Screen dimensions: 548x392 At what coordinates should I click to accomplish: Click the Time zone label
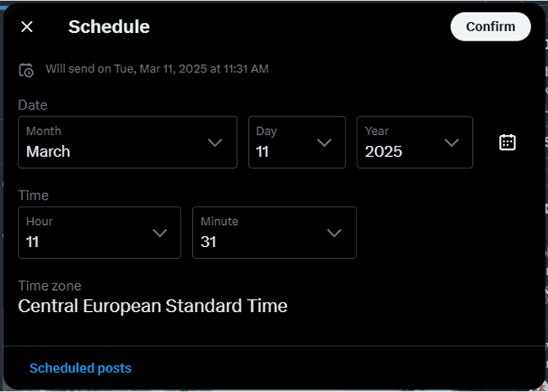[x=50, y=286]
